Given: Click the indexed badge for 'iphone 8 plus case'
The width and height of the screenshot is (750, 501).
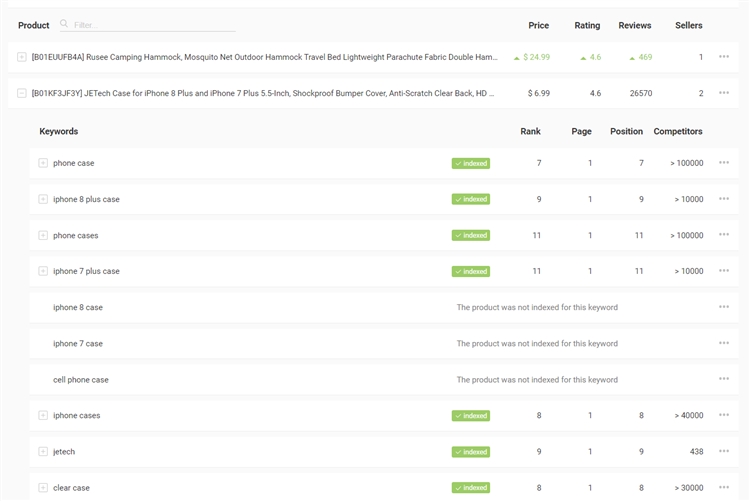Looking at the screenshot, I should tap(471, 199).
